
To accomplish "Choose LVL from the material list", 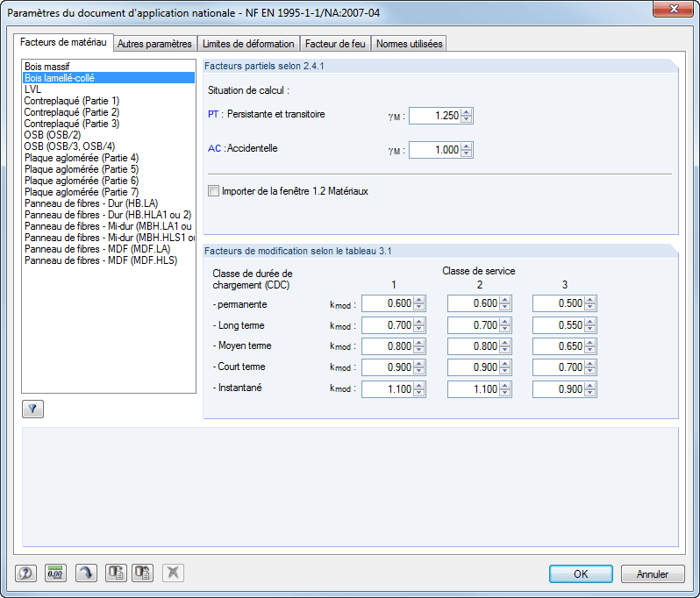I will pos(109,89).
